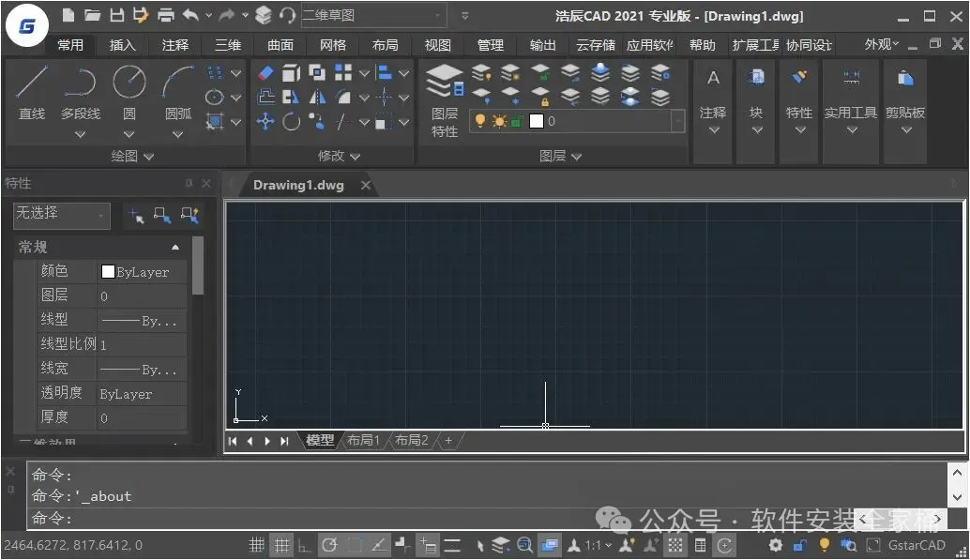Click the Erase tool in 修改 panel

pos(265,73)
